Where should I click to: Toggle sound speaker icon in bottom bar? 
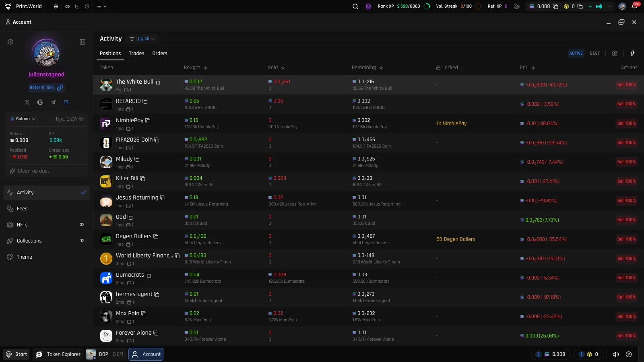click(x=615, y=354)
